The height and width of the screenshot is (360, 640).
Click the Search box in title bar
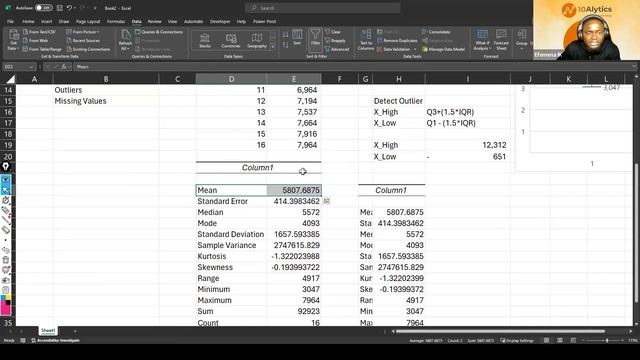322,8
